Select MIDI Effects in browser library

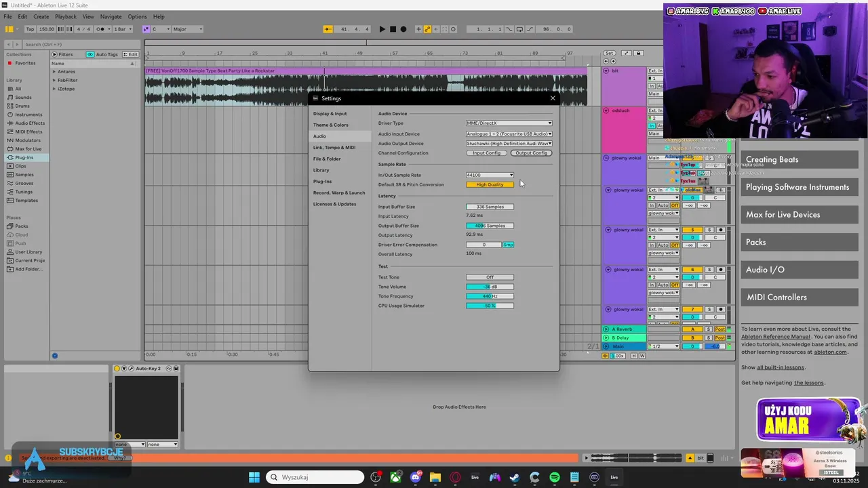(28, 131)
